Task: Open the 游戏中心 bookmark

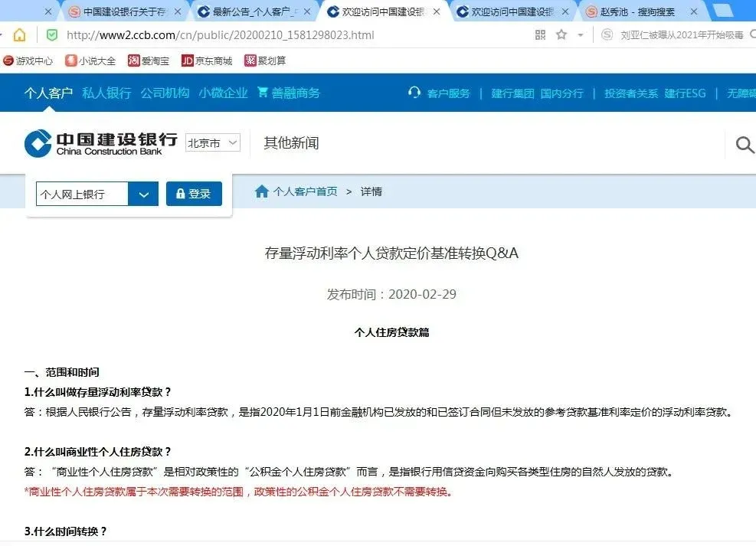Action: pos(28,60)
